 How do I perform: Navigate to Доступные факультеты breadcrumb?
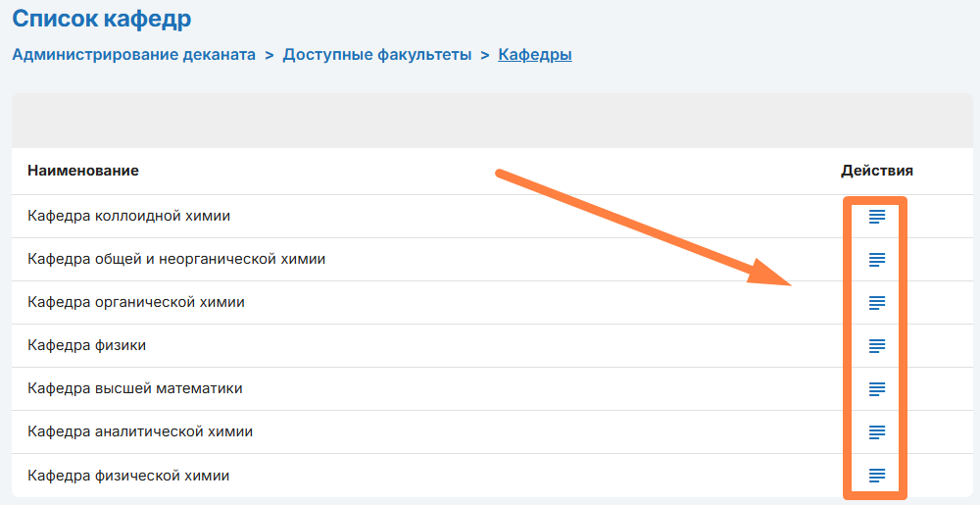(377, 55)
